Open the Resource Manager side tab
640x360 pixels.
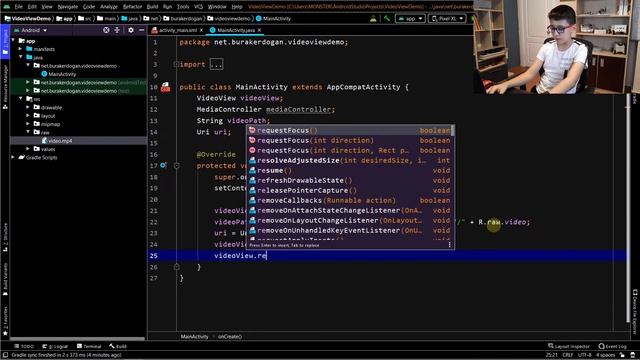5,87
